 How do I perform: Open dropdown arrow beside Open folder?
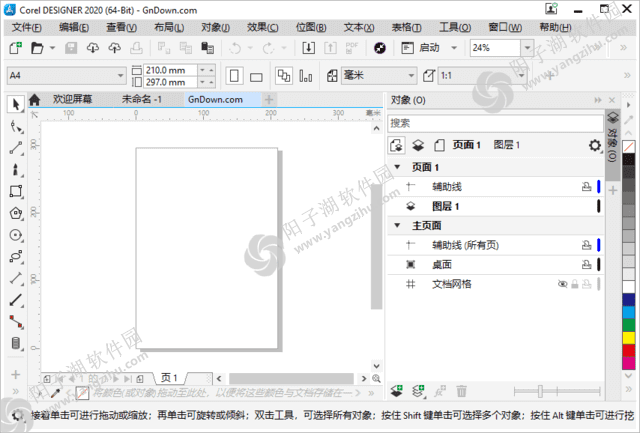52,48
